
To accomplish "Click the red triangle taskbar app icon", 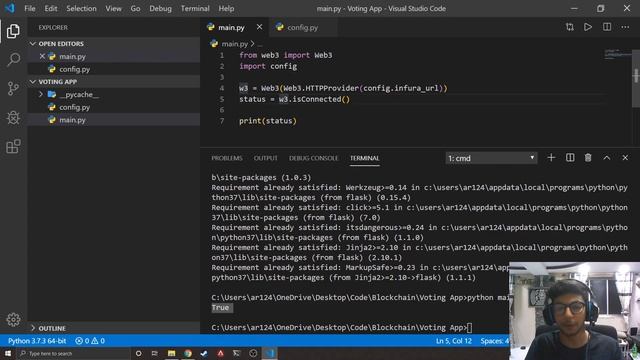I will [x=220, y=353].
